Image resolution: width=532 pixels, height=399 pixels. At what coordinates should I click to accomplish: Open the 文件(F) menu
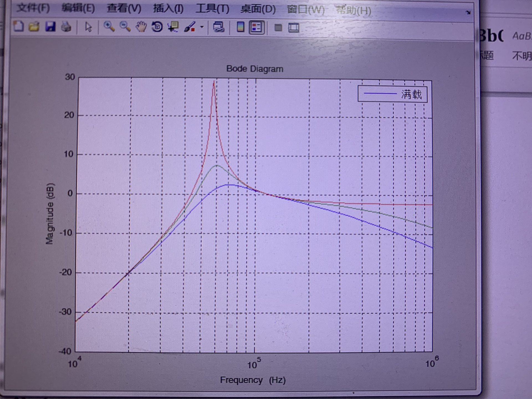[x=33, y=8]
